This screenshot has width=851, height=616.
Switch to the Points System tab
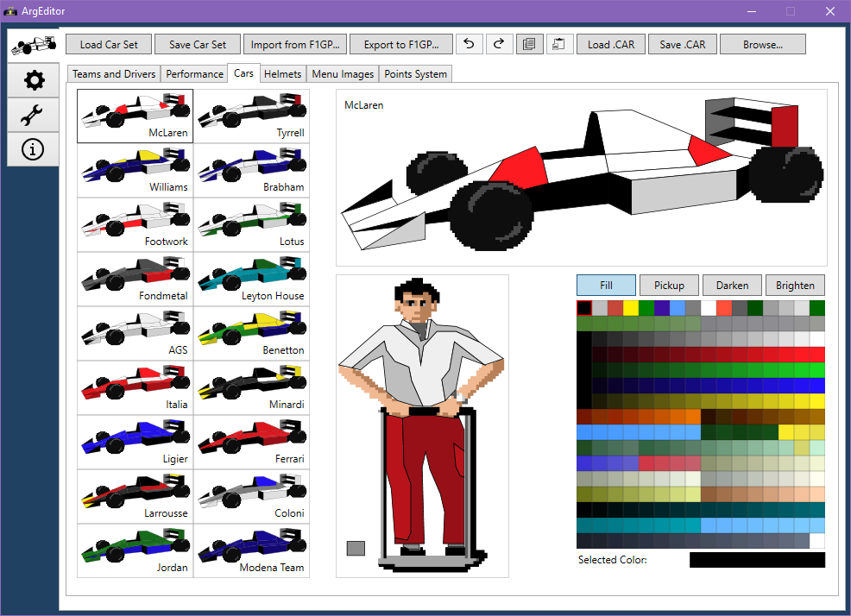[415, 74]
